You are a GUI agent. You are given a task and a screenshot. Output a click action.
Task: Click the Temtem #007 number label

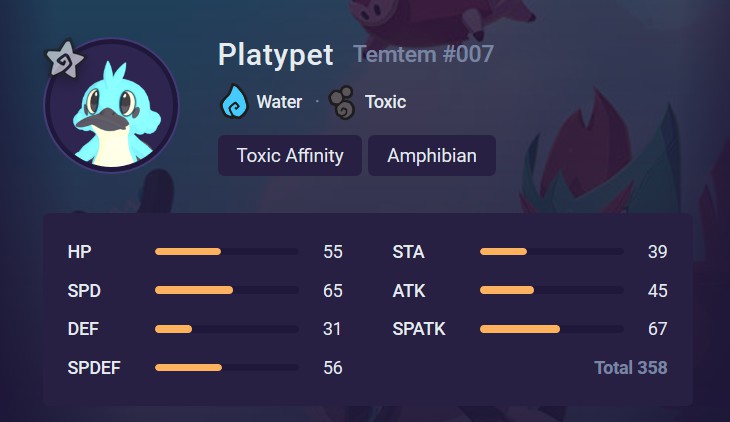(x=424, y=54)
